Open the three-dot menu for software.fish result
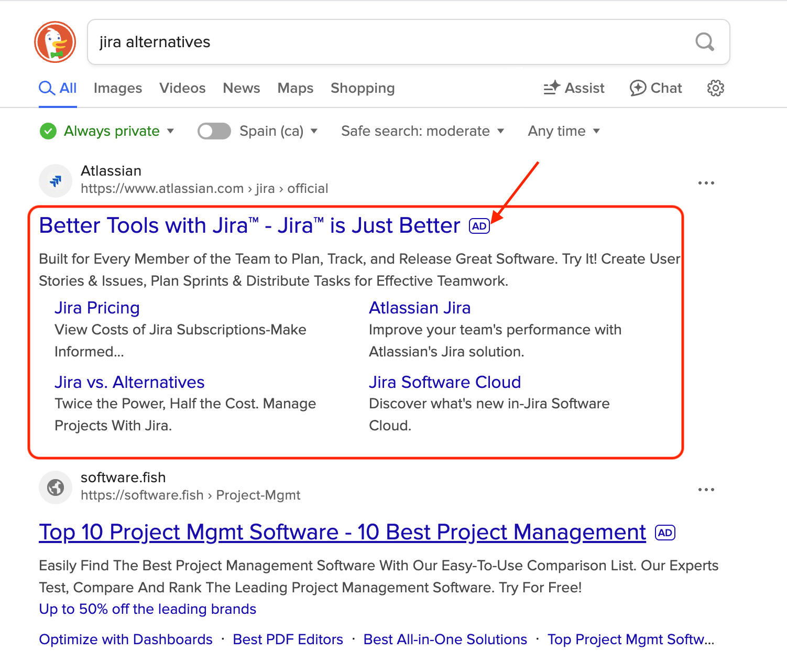 (x=706, y=490)
